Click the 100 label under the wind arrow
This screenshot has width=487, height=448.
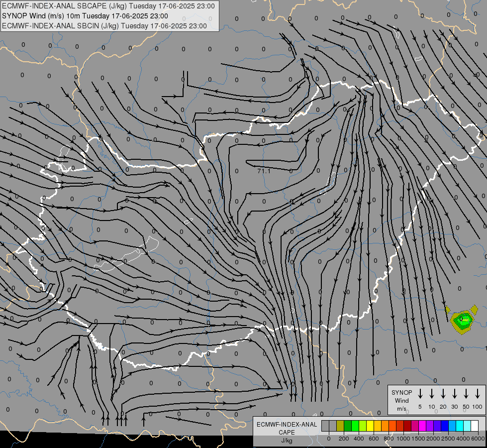click(x=478, y=407)
